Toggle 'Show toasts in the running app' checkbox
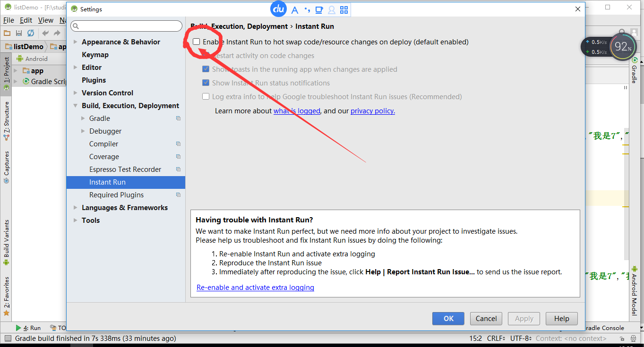The width and height of the screenshot is (644, 347). pyautogui.click(x=206, y=69)
